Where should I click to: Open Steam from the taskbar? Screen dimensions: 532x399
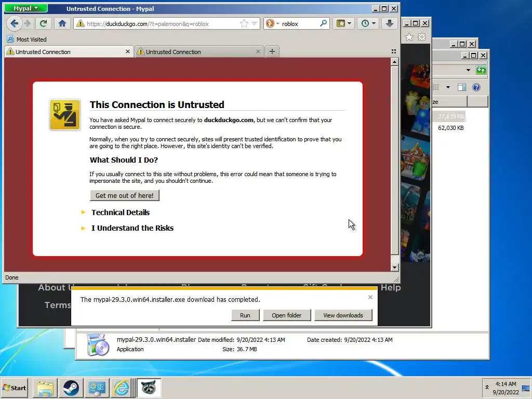click(71, 388)
